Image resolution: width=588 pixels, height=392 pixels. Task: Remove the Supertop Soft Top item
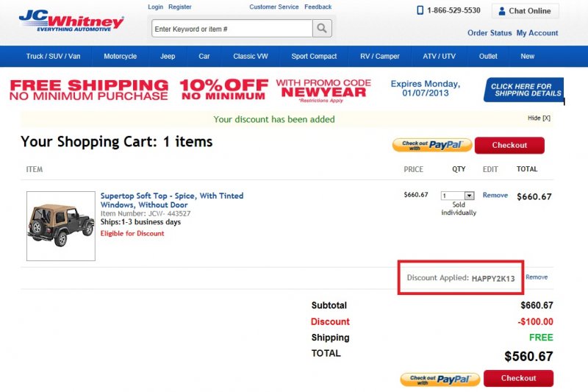click(495, 196)
